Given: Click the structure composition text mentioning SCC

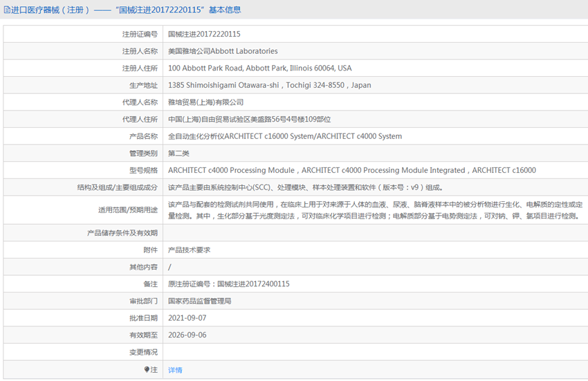Looking at the screenshot, I should tap(304, 187).
